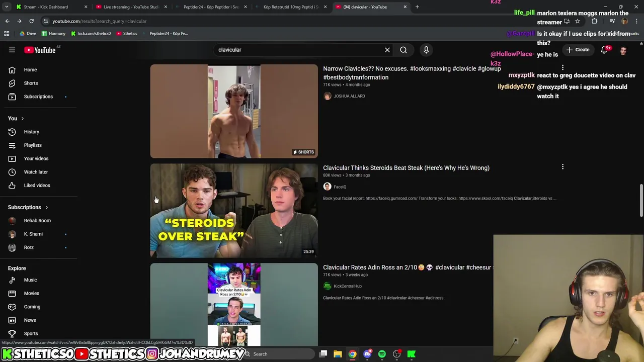Click the browser address bar URL
This screenshot has height=362, width=644.
click(99, 21)
